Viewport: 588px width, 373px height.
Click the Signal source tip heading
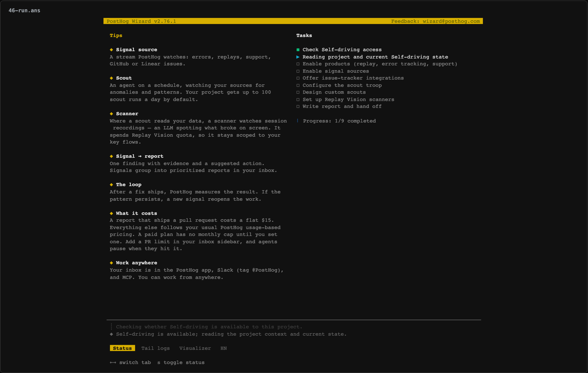pos(137,50)
